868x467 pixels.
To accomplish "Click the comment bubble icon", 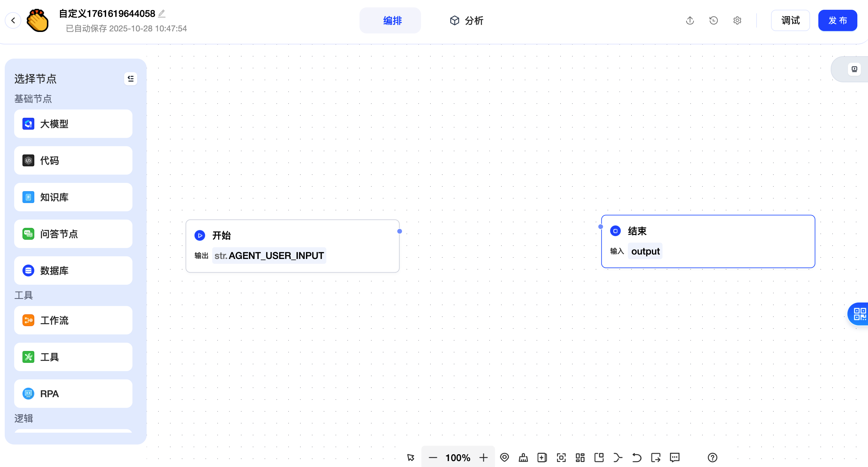I will 675,458.
